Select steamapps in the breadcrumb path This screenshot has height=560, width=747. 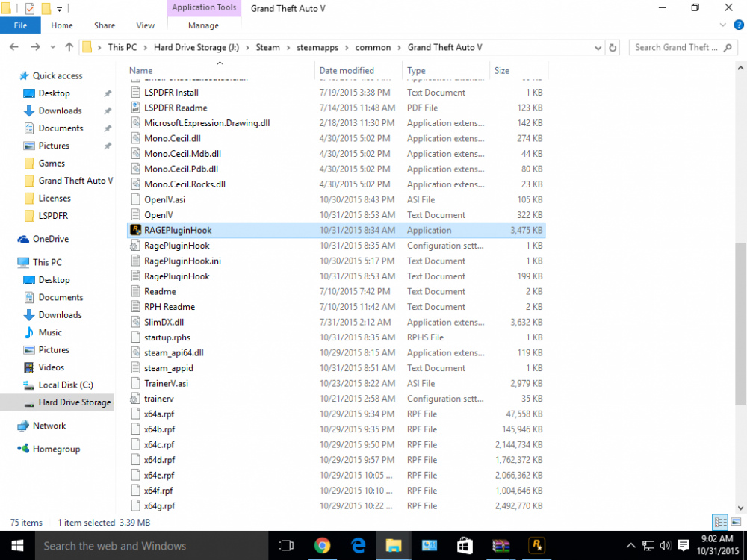(317, 48)
